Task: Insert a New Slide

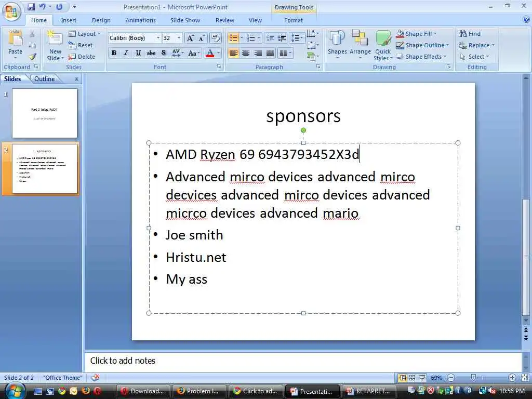Action: pos(55,46)
